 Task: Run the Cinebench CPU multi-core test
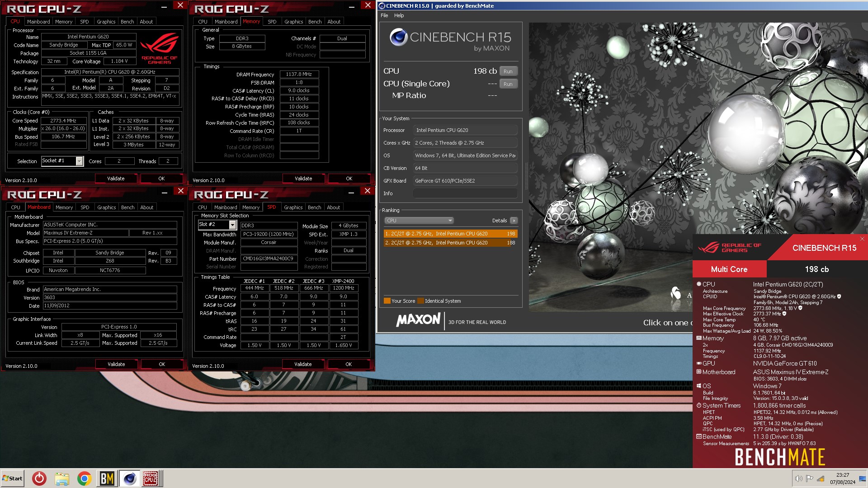508,71
